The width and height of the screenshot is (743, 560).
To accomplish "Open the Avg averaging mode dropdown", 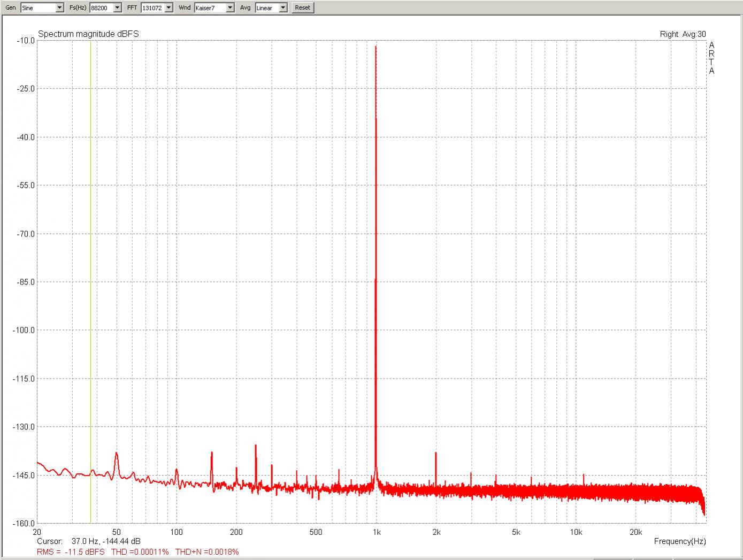I will pyautogui.click(x=271, y=7).
